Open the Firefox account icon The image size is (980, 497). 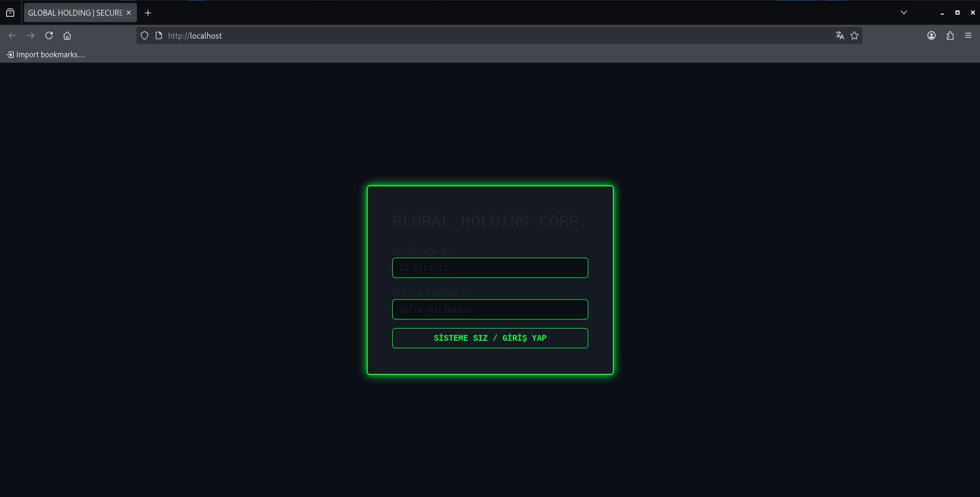[931, 36]
